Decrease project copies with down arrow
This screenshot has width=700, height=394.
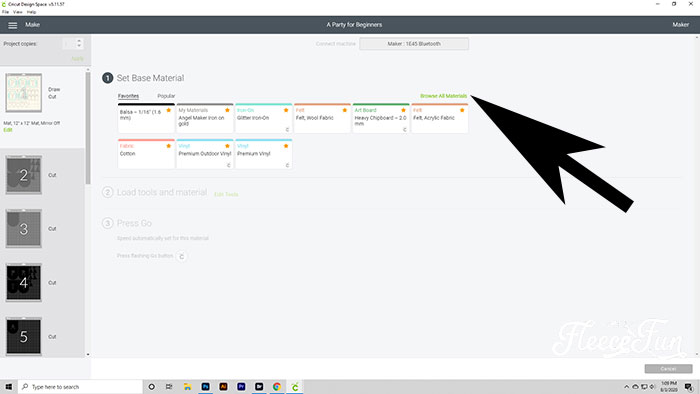(x=79, y=46)
